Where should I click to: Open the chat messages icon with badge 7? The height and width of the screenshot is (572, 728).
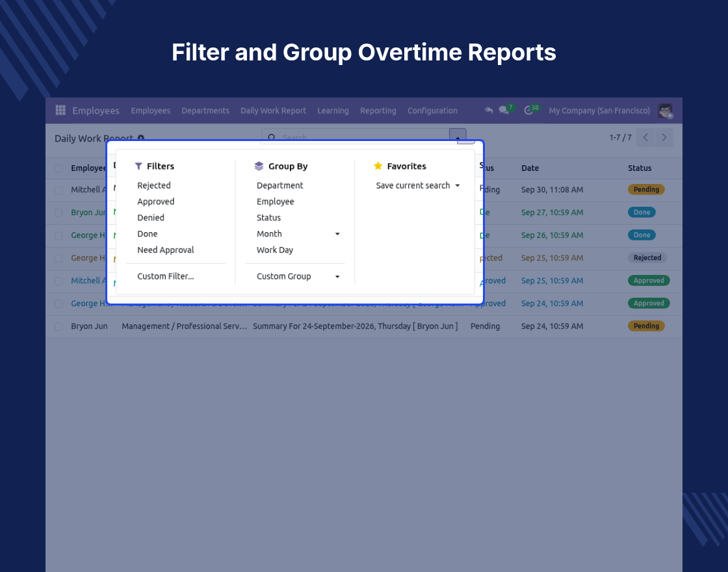coord(503,110)
